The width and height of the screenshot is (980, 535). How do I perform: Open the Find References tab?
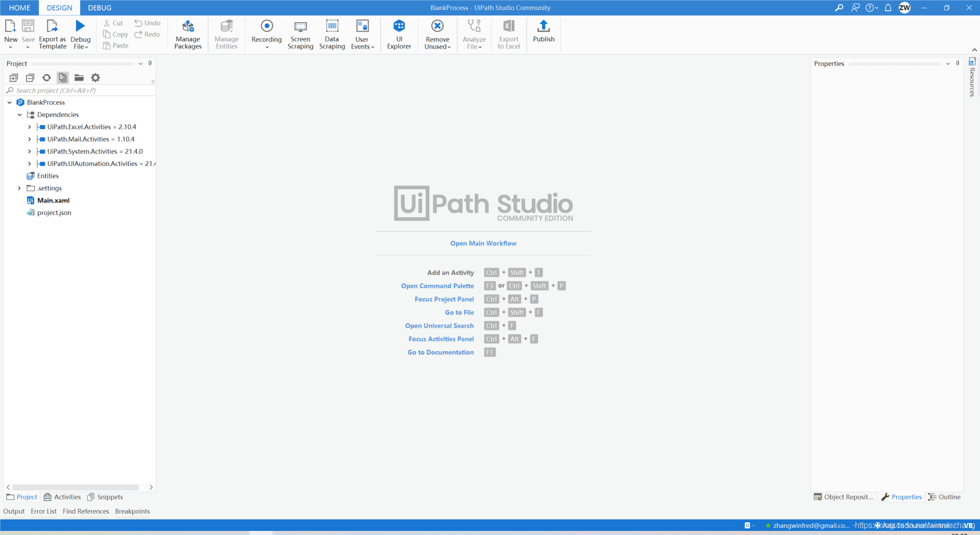point(86,512)
